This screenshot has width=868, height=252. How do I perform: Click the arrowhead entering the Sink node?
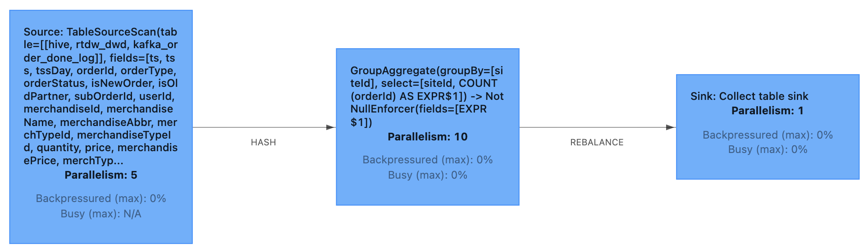pos(671,127)
